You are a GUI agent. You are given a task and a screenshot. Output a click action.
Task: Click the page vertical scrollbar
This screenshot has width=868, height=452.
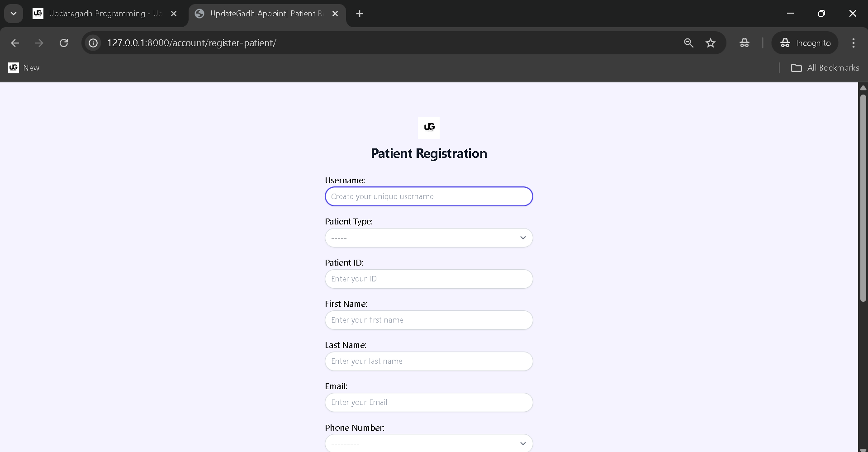[863, 198]
